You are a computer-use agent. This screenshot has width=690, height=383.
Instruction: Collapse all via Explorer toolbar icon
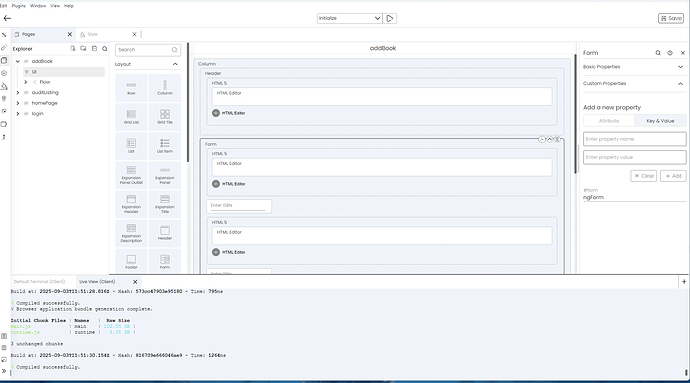[94, 48]
